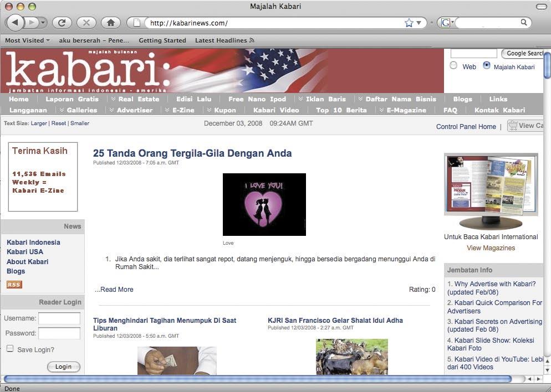Open the Daftar Nama Bisnis dropdown menu
Image resolution: width=551 pixels, height=392 pixels.
tap(397, 99)
